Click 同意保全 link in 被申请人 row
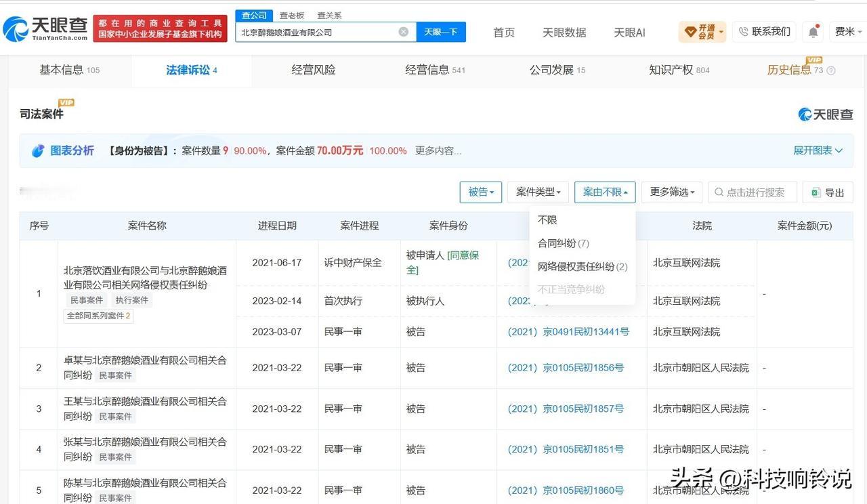Screen dimensions: 867x504 pos(442,262)
